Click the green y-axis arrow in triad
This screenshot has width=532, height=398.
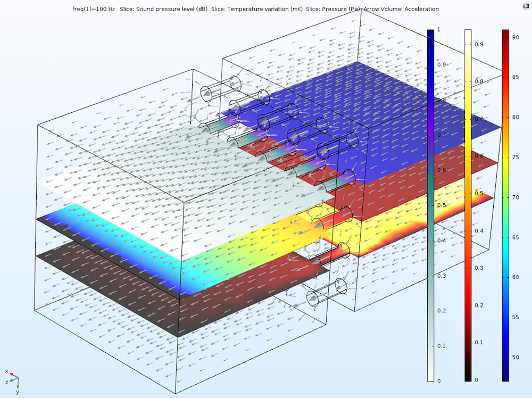[18, 384]
